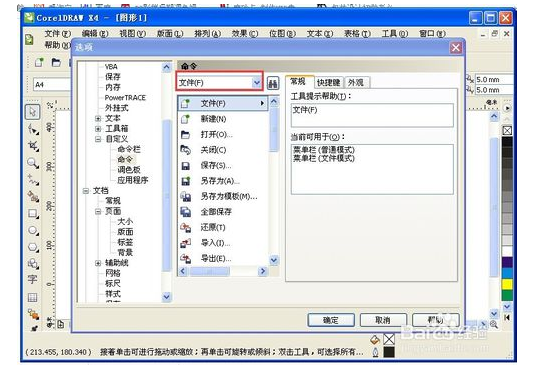
Task: Click the 关闭(C) command icon in the list
Action: coord(185,150)
